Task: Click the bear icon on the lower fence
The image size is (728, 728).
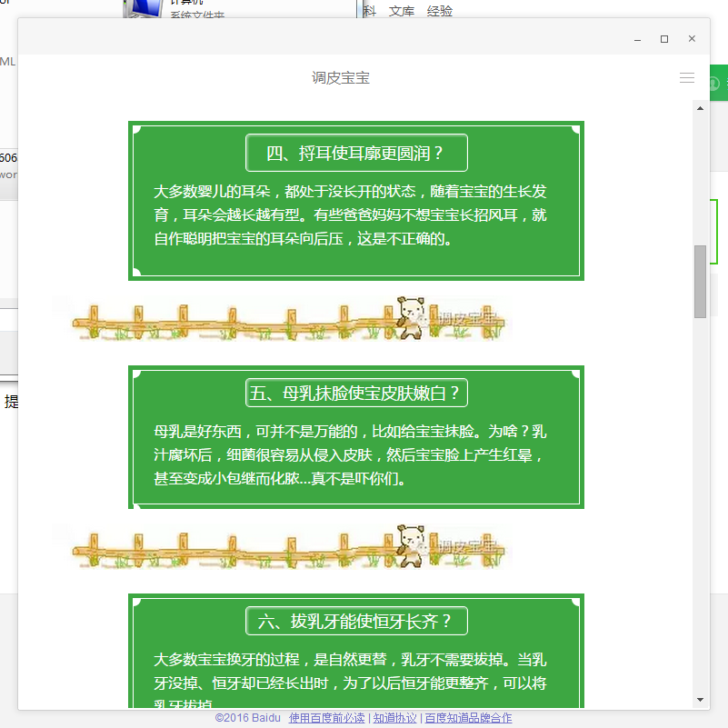Action: [x=410, y=544]
